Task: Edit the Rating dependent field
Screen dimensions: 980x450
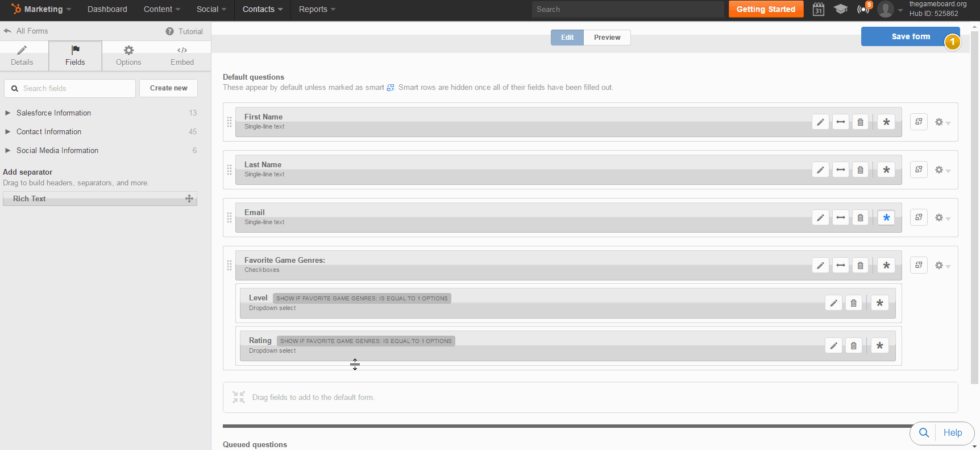Action: [x=833, y=346]
